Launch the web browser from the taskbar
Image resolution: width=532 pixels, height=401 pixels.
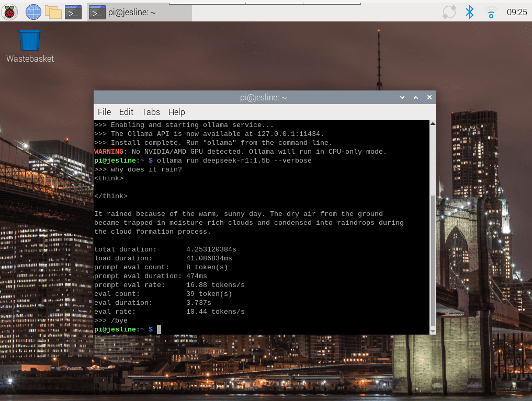(33, 12)
